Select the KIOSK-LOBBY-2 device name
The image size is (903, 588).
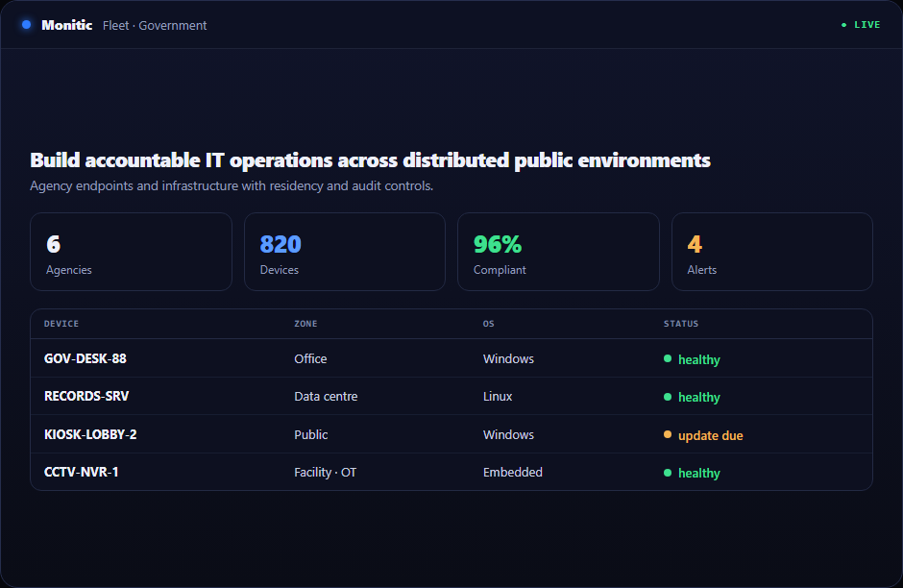click(x=90, y=434)
